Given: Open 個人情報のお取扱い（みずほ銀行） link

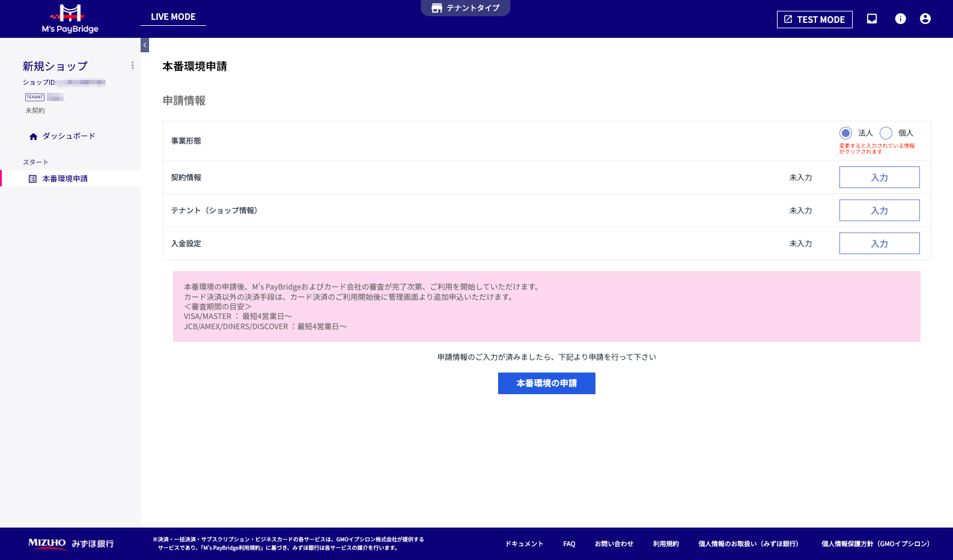Looking at the screenshot, I should point(750,544).
